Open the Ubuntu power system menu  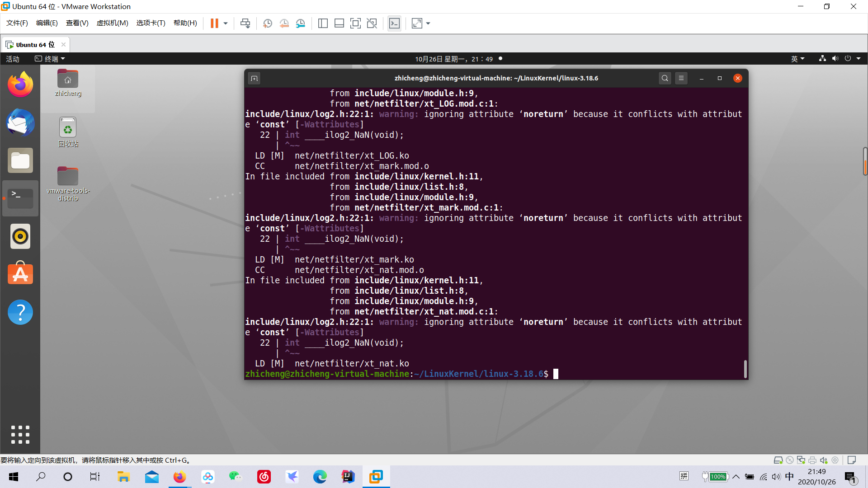click(x=852, y=58)
